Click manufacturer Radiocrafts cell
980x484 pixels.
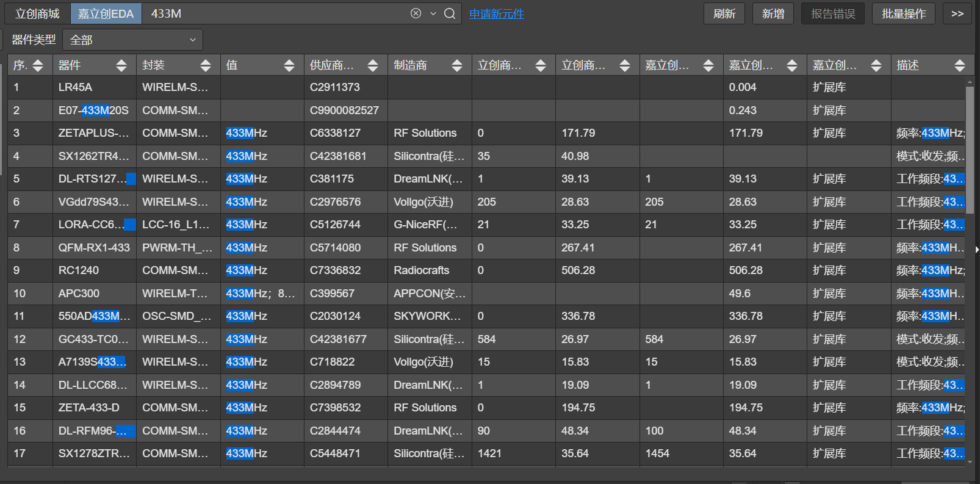(x=430, y=270)
